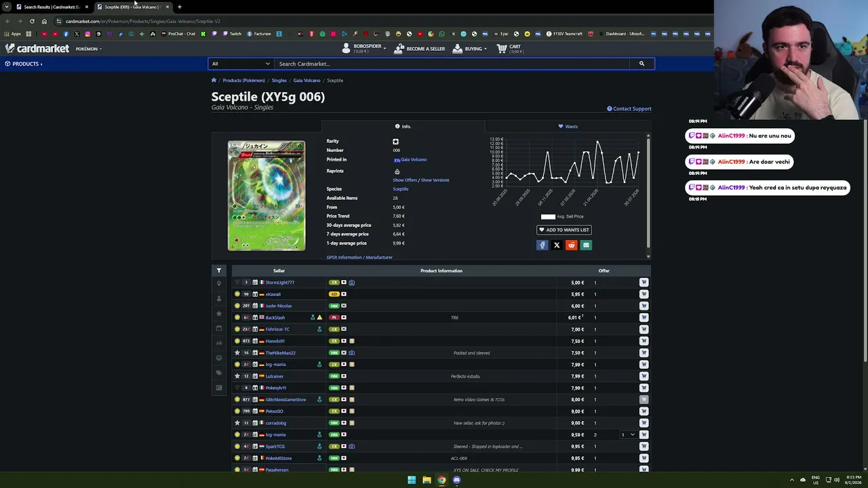868x488 pixels.
Task: Click the Avg. Sell Price legend swatch
Action: point(548,217)
